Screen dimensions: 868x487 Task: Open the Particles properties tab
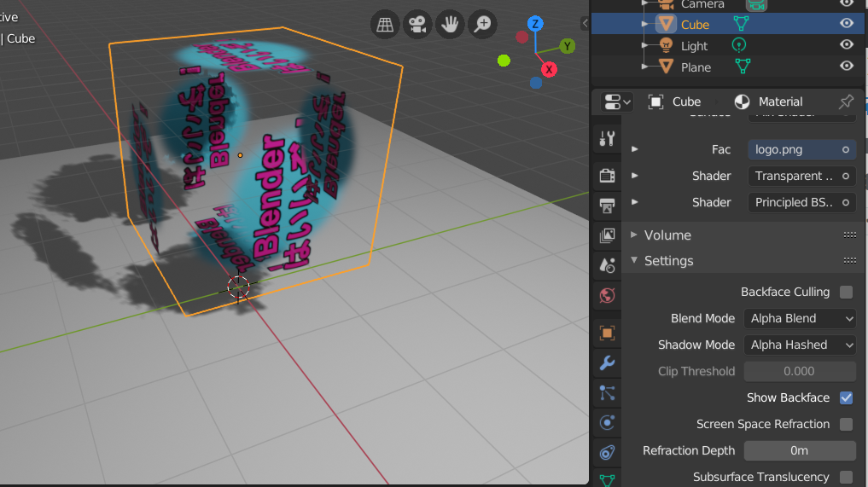[608, 393]
